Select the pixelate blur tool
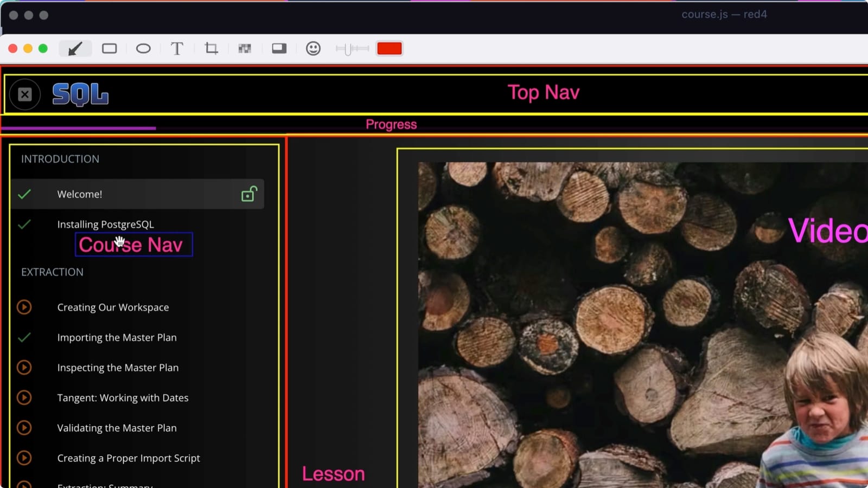 (245, 49)
